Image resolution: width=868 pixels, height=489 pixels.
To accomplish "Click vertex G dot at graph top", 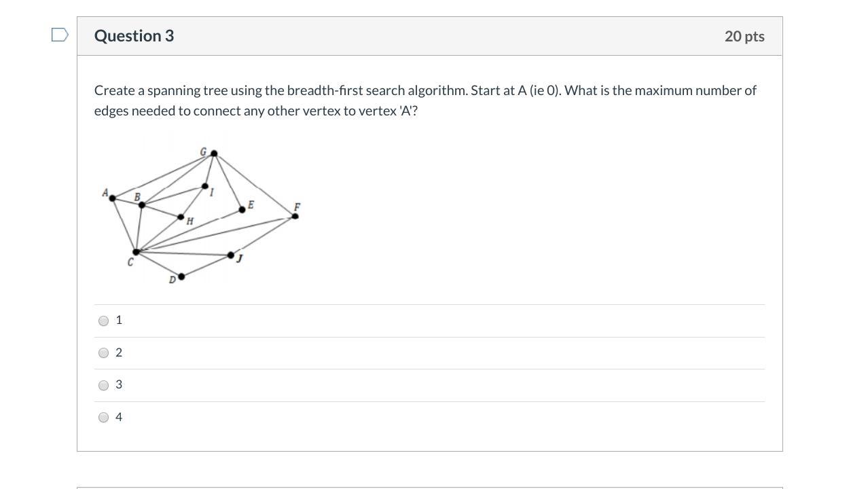I will coord(214,153).
